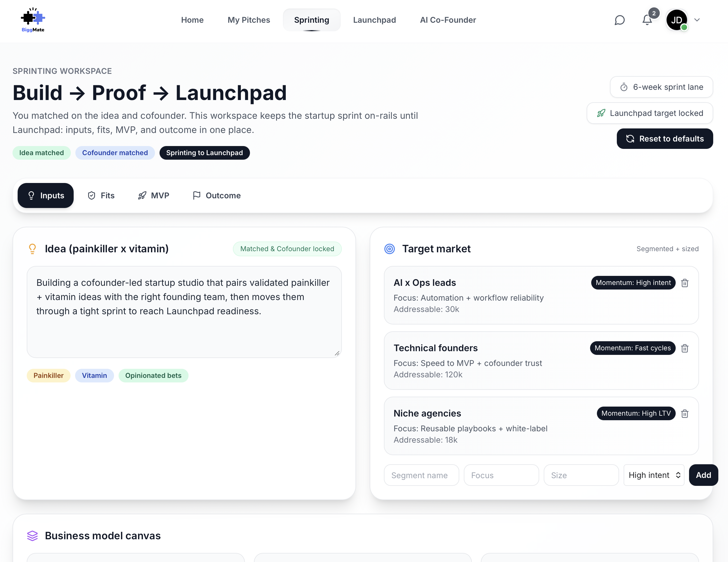The image size is (728, 562).
Task: Switch to the MVP tab
Action: click(x=154, y=195)
